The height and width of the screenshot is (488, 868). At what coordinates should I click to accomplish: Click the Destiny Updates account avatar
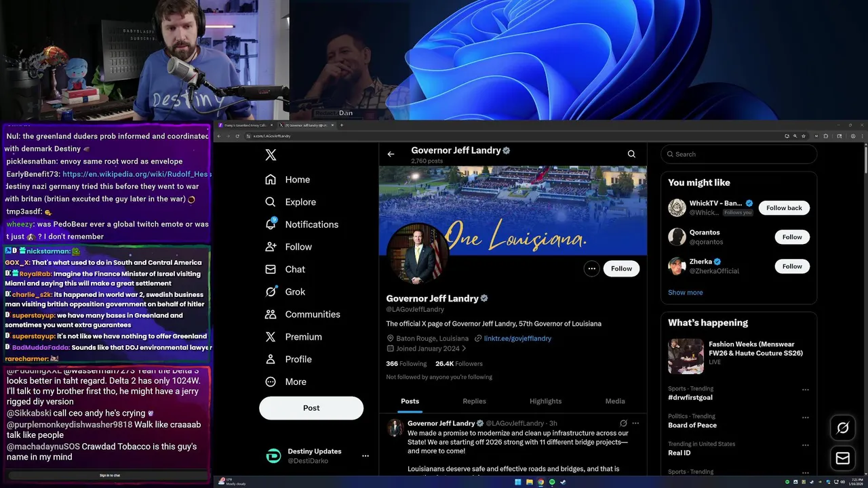coord(273,456)
